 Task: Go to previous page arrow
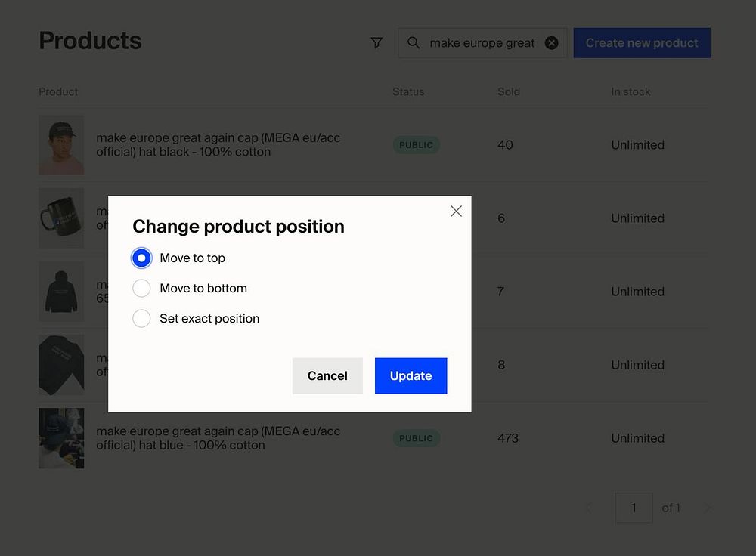589,508
